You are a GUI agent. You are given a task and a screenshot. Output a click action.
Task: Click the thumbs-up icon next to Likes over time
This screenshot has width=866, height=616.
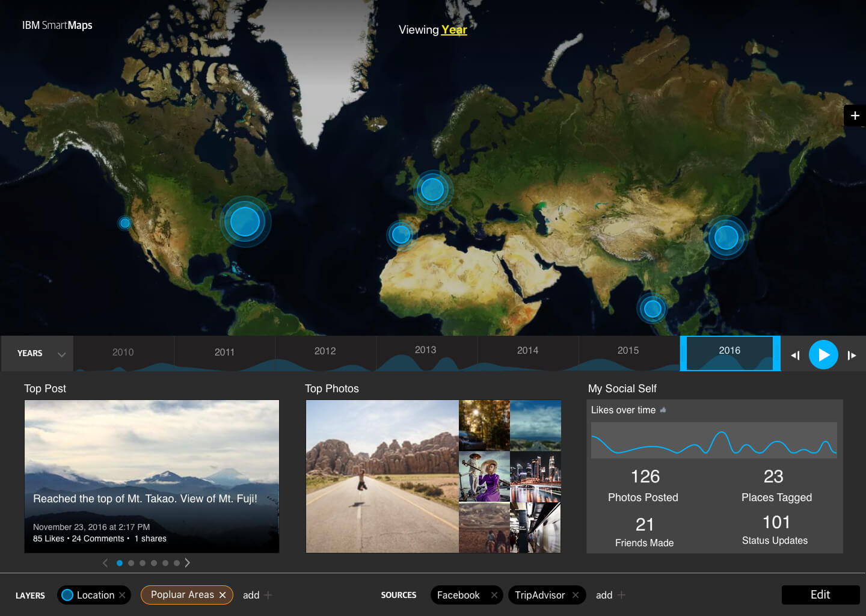663,410
